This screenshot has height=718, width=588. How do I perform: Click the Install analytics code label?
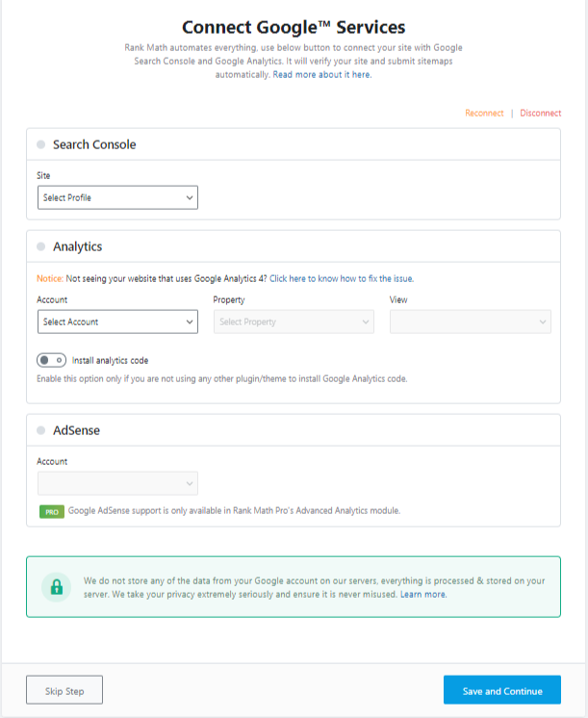[x=110, y=361]
